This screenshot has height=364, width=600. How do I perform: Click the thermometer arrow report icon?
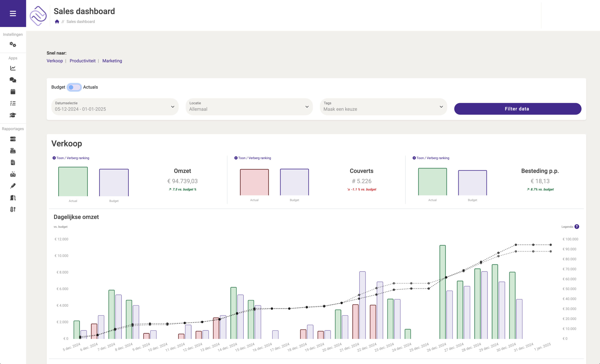coord(13,209)
